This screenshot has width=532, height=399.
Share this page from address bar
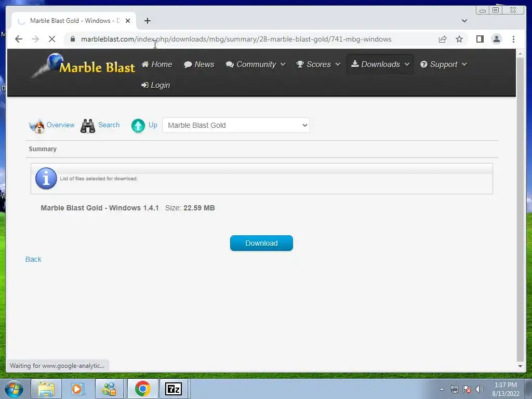443,39
